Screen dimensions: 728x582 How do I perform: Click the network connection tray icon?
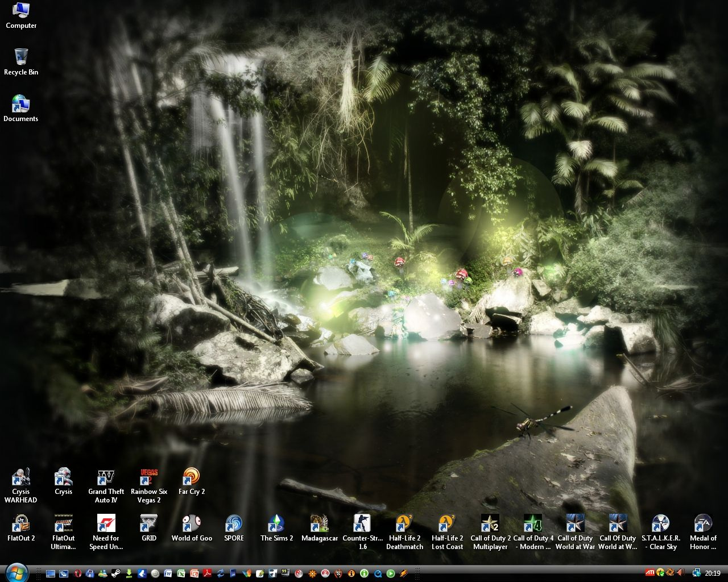tap(697, 573)
